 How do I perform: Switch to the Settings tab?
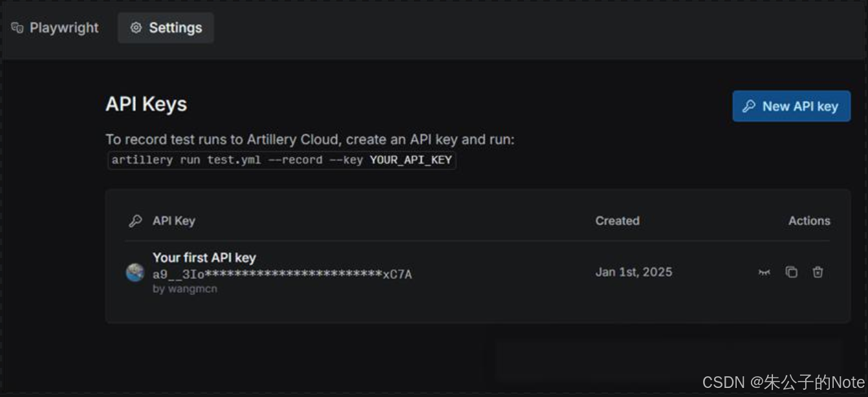click(166, 28)
